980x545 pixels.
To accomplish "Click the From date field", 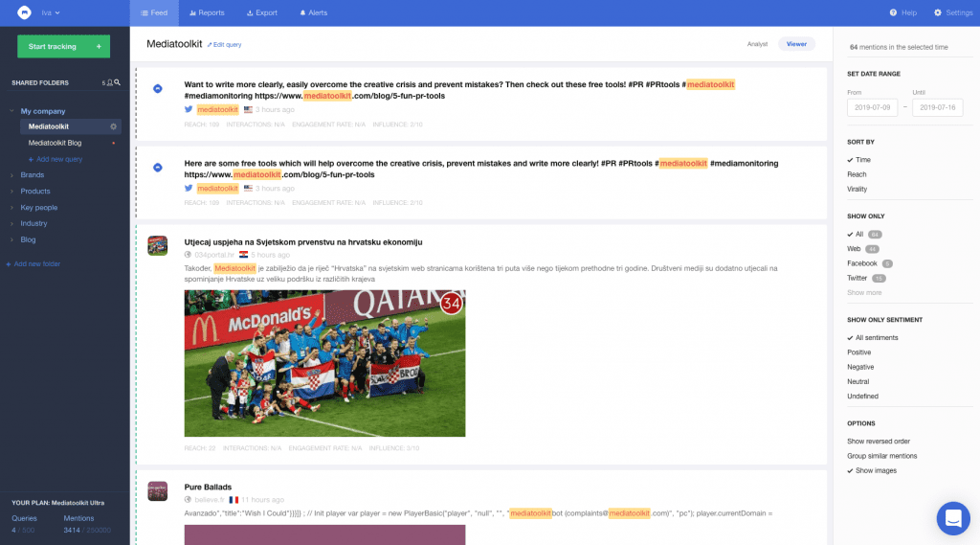I will pos(872,107).
